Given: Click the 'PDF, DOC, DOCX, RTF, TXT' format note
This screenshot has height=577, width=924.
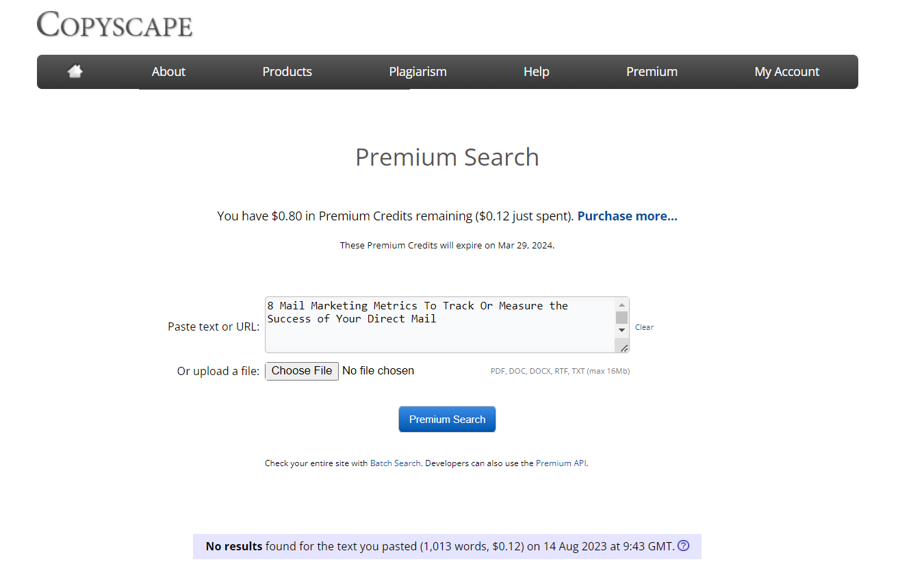Looking at the screenshot, I should point(560,371).
